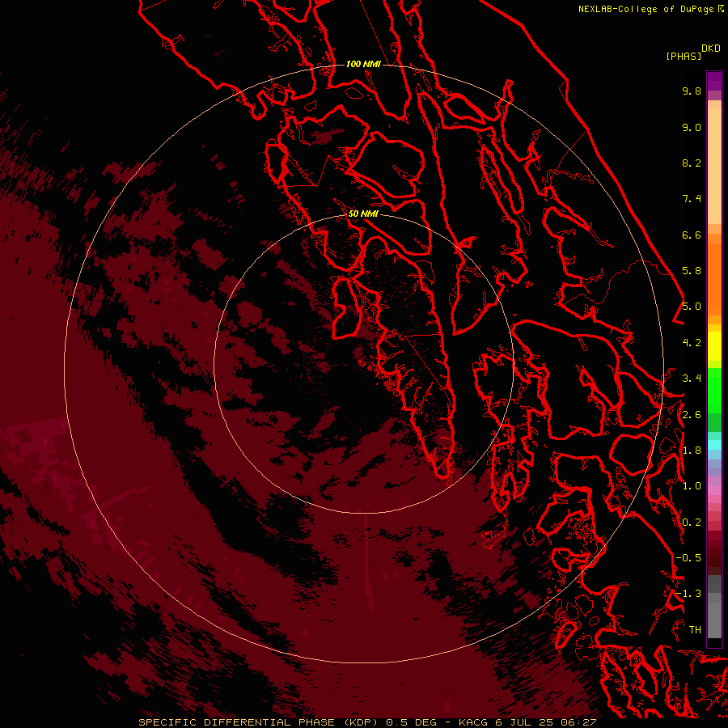Click the 5.0 value on the scale
This screenshot has height=728, width=728.
[692, 307]
